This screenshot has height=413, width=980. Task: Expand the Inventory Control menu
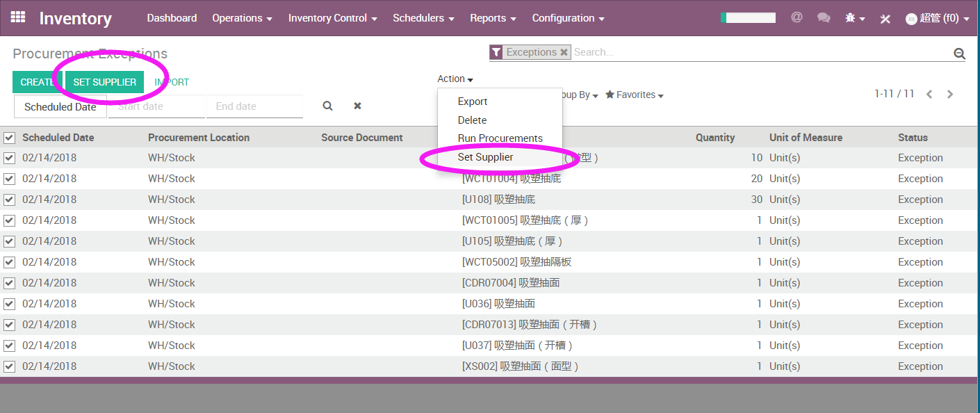click(x=332, y=18)
